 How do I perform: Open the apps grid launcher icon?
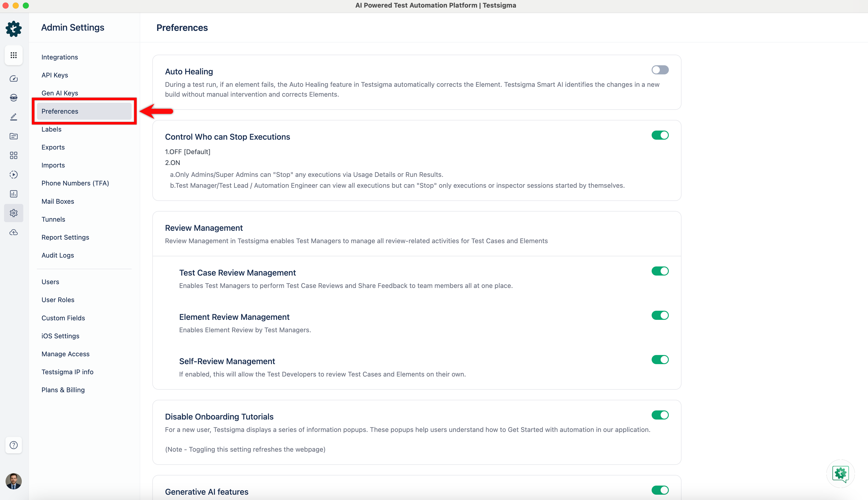point(14,55)
